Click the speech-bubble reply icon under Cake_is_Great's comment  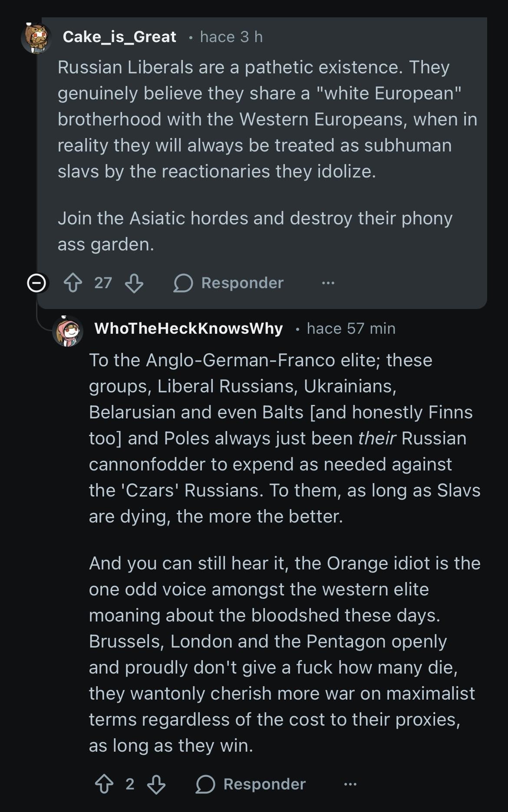point(183,283)
